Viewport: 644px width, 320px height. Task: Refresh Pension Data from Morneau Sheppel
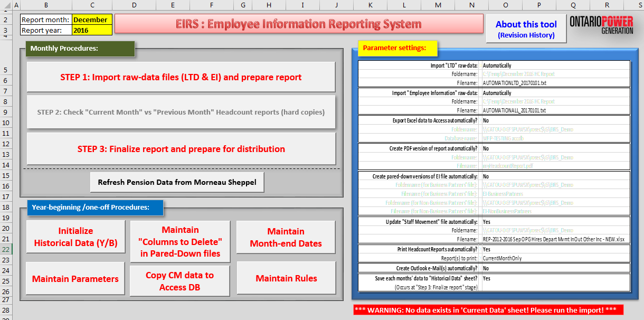point(177,182)
